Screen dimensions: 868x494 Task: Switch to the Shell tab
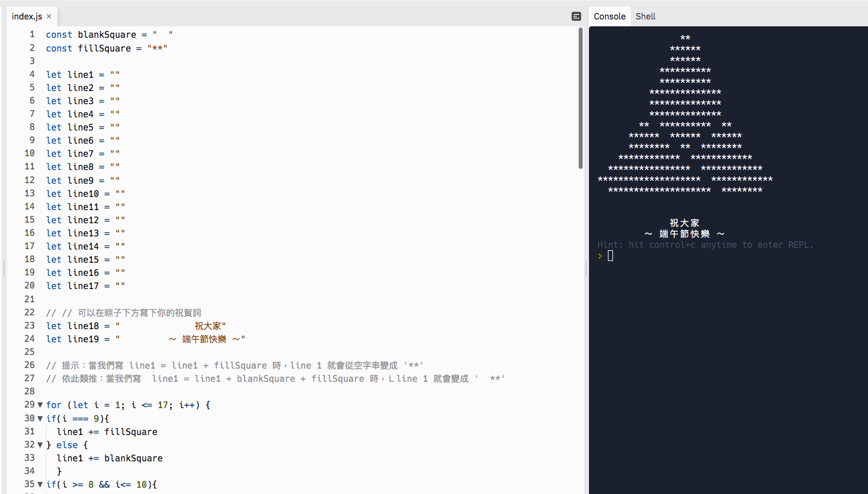click(645, 17)
